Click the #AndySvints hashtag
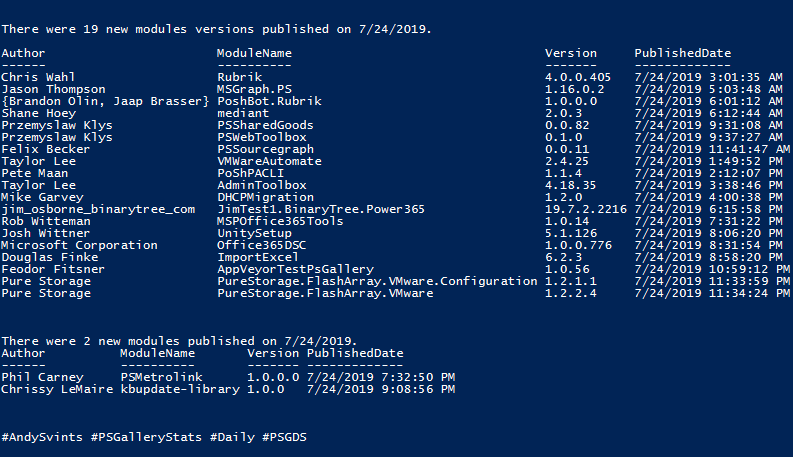 (42, 437)
